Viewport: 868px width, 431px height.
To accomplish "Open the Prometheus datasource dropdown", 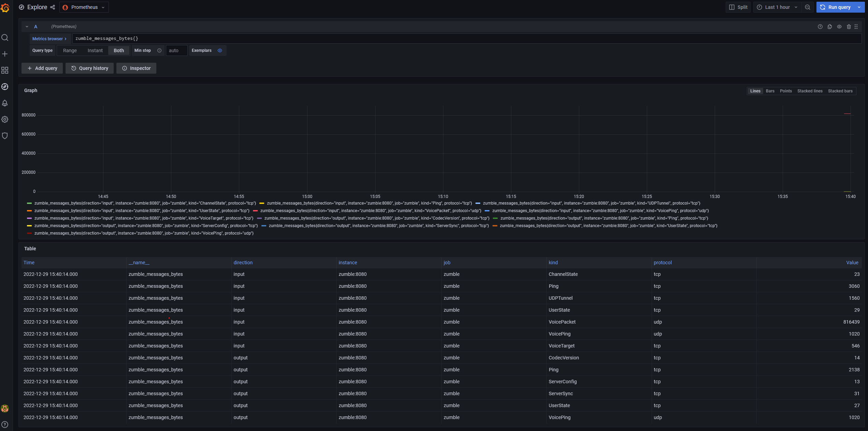I will pyautogui.click(x=84, y=7).
